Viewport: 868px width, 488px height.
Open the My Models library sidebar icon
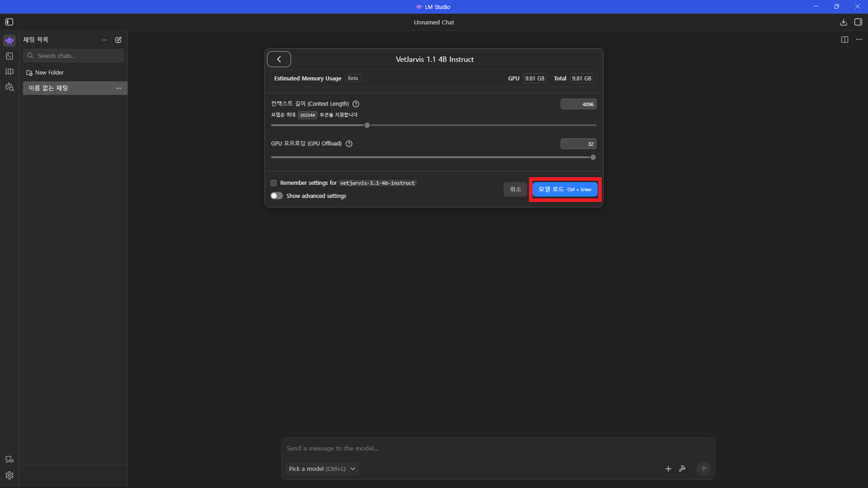tap(9, 71)
